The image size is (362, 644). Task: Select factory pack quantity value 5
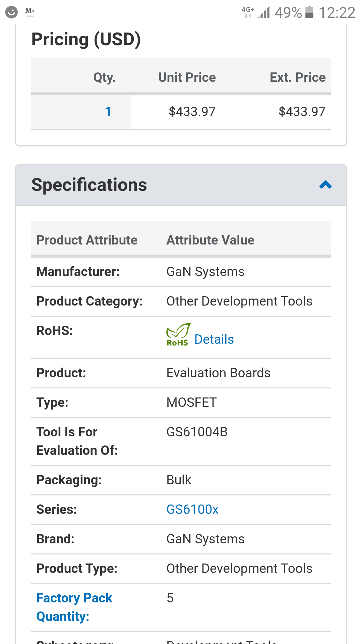(x=170, y=598)
